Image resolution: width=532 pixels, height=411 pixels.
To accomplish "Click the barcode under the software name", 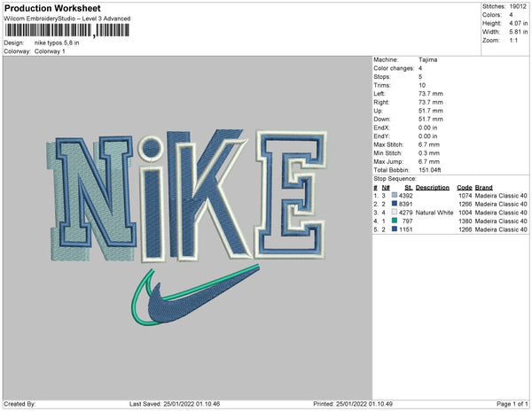I will [66, 30].
